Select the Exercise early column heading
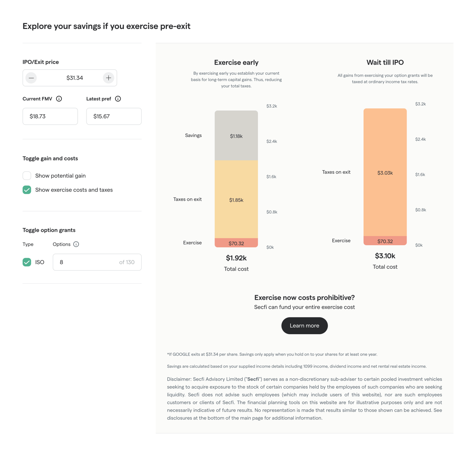Screen dimensions: 476x456 (236, 62)
